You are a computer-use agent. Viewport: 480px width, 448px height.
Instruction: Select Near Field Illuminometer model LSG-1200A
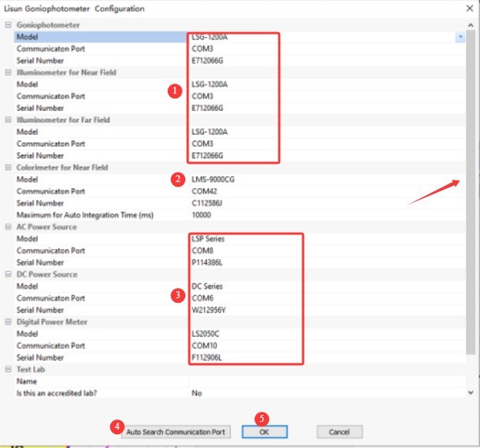(x=210, y=85)
